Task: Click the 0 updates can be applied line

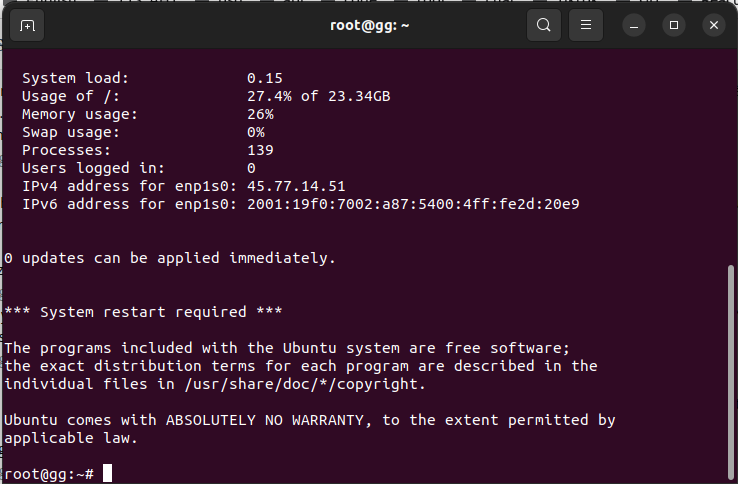Action: 170,258
